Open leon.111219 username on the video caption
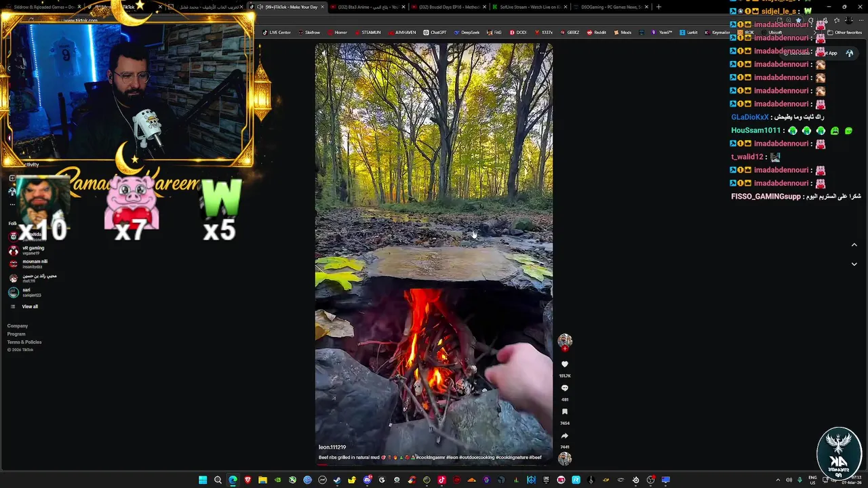Image resolution: width=868 pixels, height=488 pixels. point(332,447)
